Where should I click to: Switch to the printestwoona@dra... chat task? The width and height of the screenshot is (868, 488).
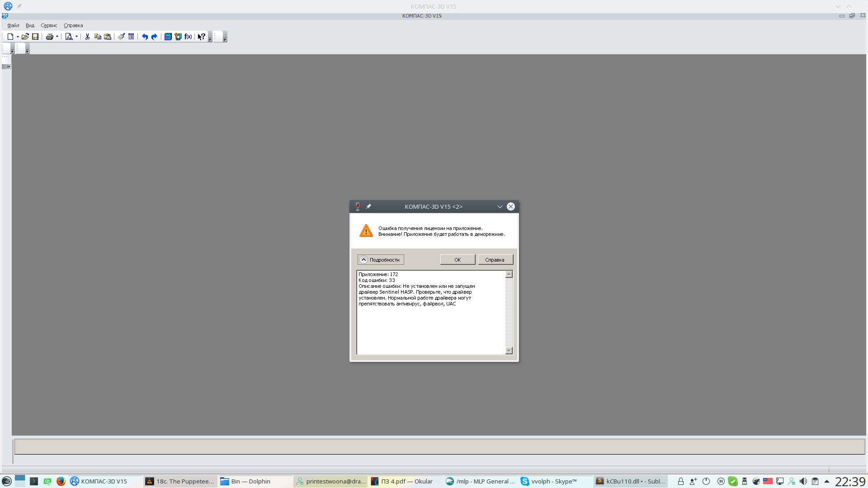click(330, 481)
